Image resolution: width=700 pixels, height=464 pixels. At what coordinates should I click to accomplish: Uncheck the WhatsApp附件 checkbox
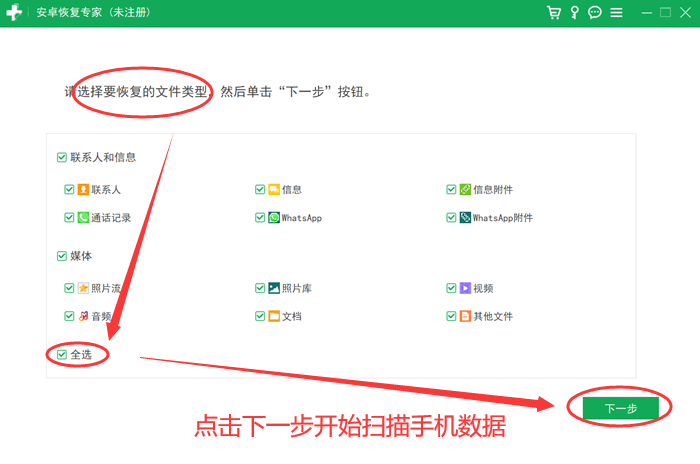(451, 217)
